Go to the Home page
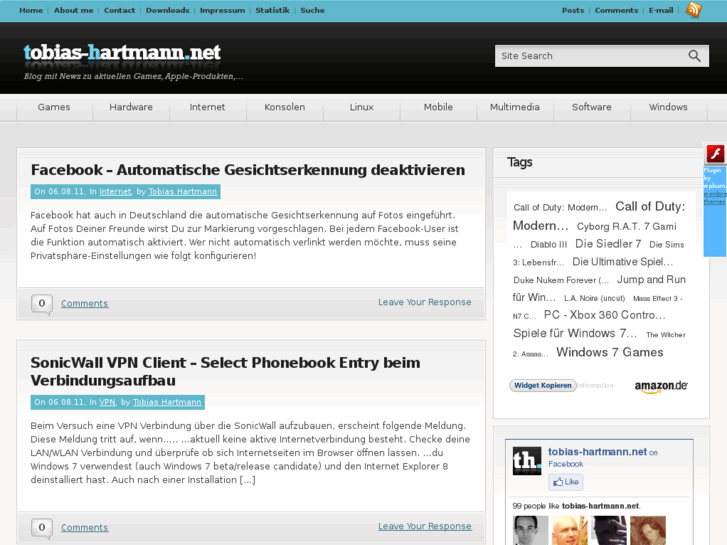 pyautogui.click(x=31, y=10)
